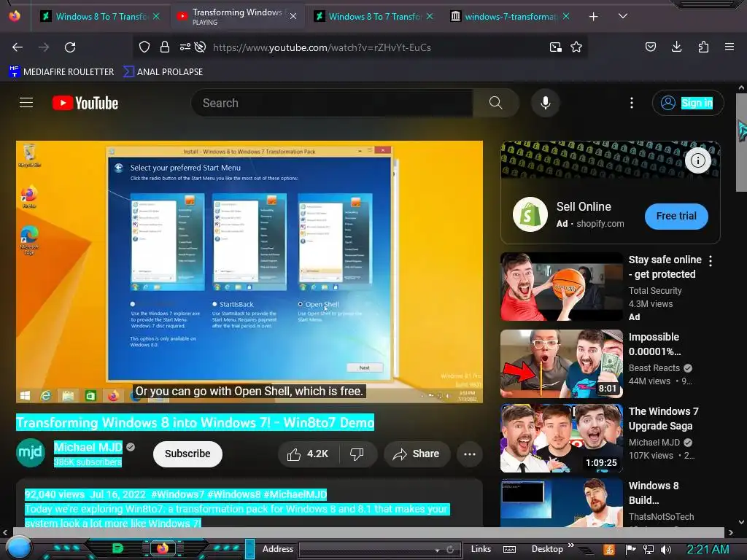Image resolution: width=747 pixels, height=560 pixels.
Task: Open network tray icon
Action: pyautogui.click(x=648, y=550)
